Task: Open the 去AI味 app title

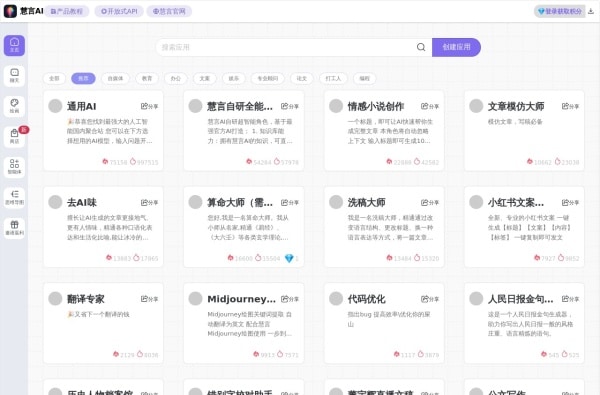Action: [82, 202]
